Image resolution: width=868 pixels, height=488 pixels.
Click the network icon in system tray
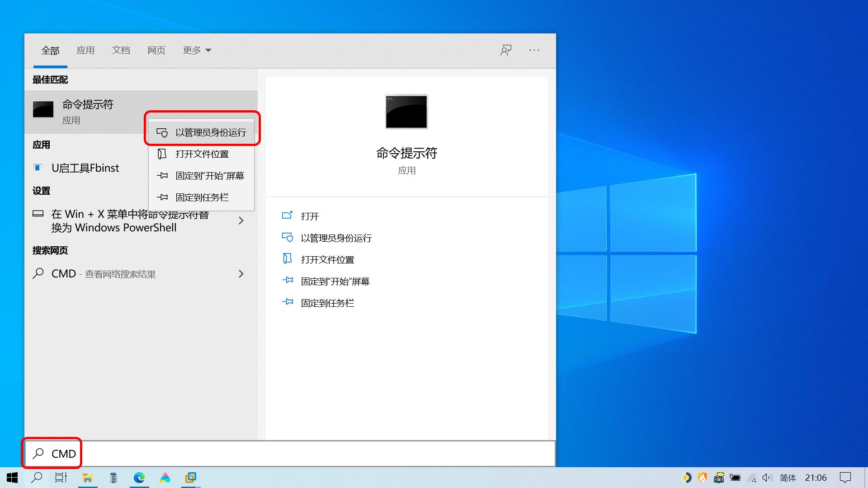point(751,477)
